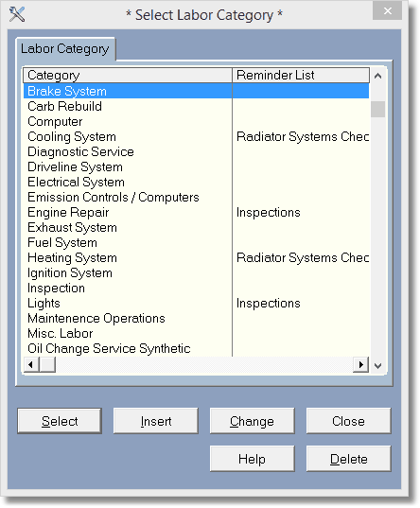Click Radiator Systems Check reminder beside Cooling System
This screenshot has height=508, width=420.
303,137
